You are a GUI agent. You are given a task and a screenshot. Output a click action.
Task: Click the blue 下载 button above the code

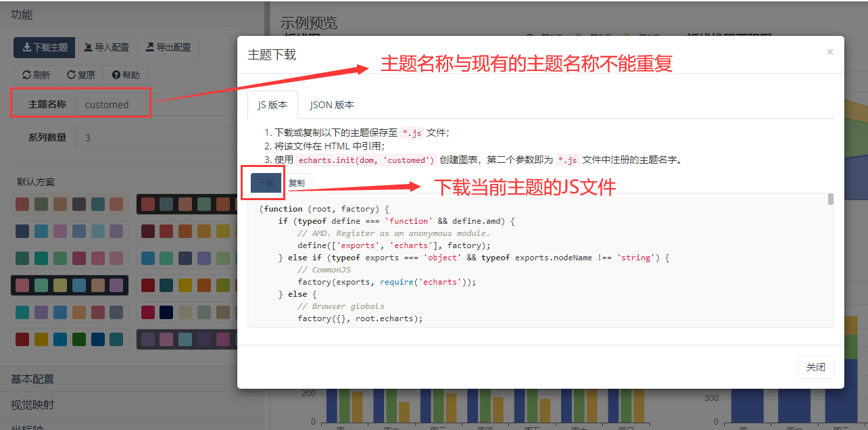[x=266, y=183]
